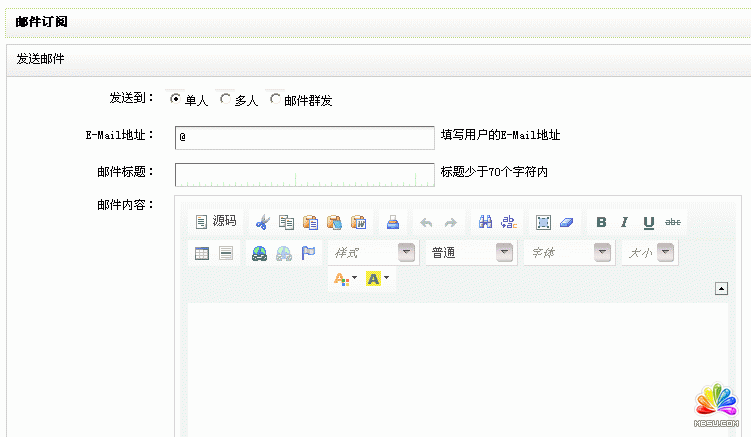Click the Print icon in toolbar
The width and height of the screenshot is (751, 437).
tap(393, 222)
